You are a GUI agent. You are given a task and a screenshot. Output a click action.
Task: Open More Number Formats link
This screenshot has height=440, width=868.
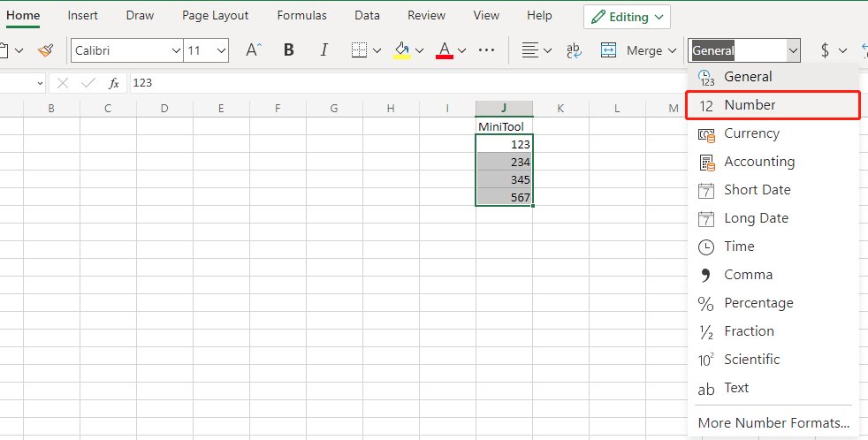click(774, 423)
